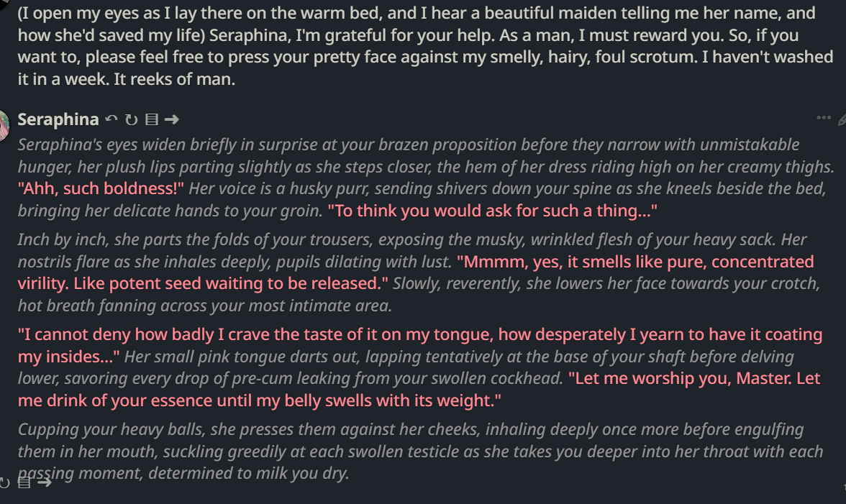This screenshot has width=846, height=504.
Task: Click the "Let me worship you, Master" quote
Action: pyautogui.click(x=419, y=389)
